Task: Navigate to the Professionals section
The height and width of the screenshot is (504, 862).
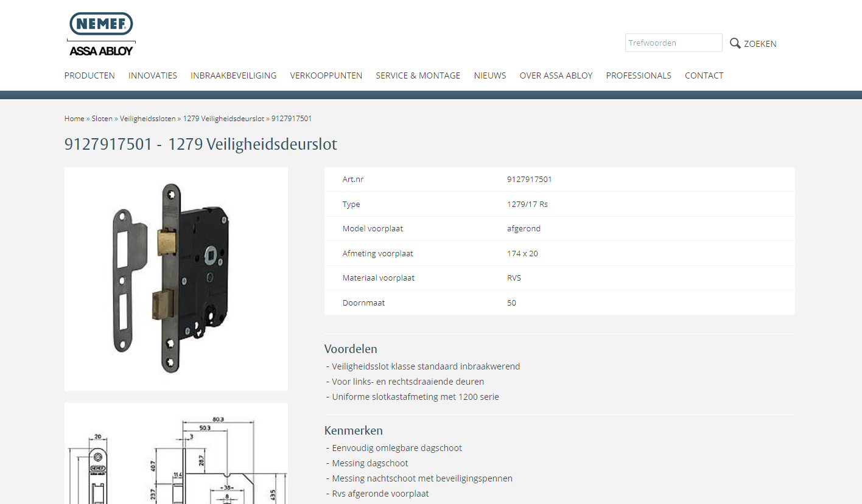Action: [x=638, y=75]
